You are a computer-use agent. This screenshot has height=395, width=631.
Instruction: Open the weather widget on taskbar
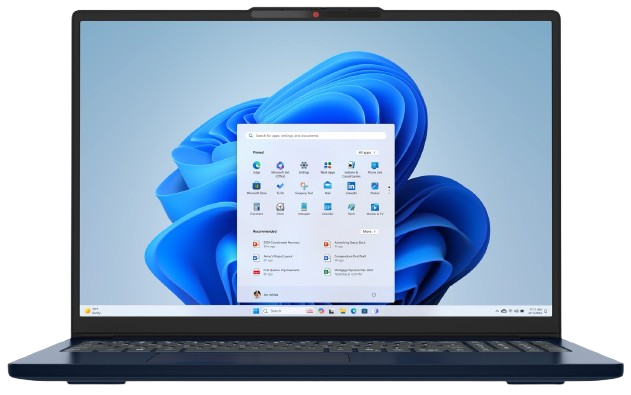tap(93, 311)
